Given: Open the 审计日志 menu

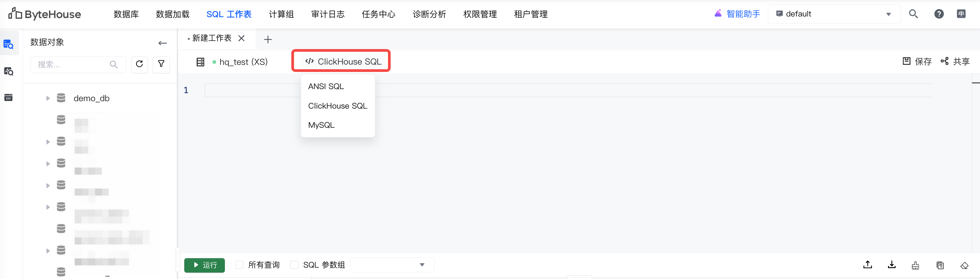Looking at the screenshot, I should coord(328,14).
